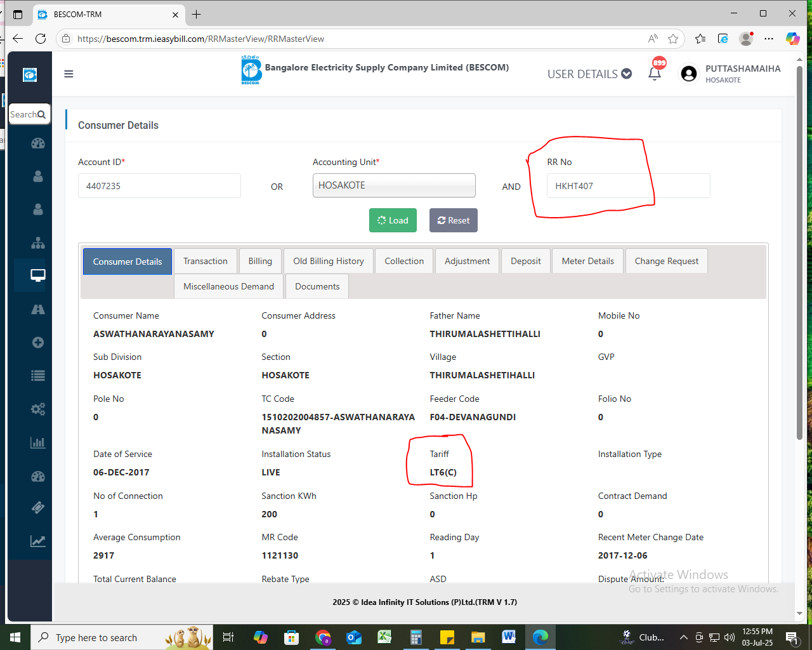Viewport: 812px width, 650px height.
Task: Click the PUTTASHAMAIHA user avatar icon
Action: (x=688, y=74)
